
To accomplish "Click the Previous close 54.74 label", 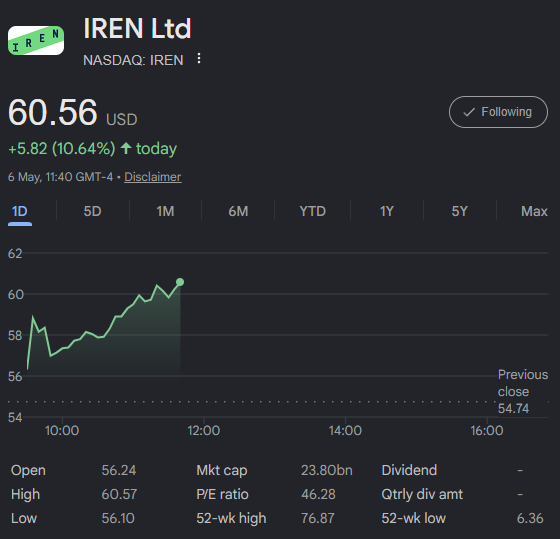I will [x=522, y=391].
